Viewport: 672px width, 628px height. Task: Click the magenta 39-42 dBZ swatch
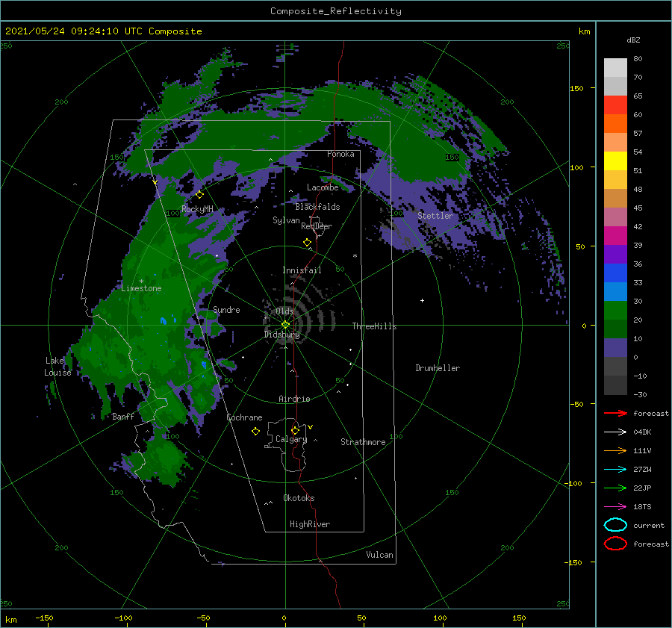coord(615,236)
